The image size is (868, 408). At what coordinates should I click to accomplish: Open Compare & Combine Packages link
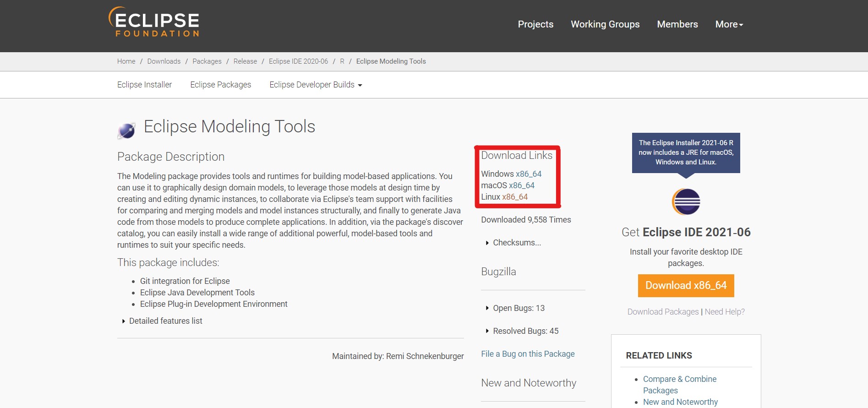[680, 385]
